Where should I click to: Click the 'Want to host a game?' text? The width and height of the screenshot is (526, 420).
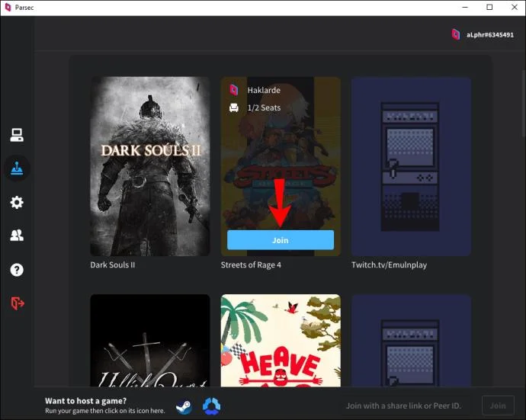point(85,401)
